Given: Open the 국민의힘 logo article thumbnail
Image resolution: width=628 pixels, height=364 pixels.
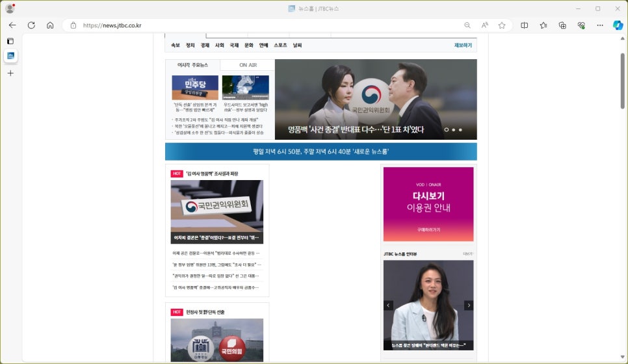Looking at the screenshot, I should (x=217, y=340).
